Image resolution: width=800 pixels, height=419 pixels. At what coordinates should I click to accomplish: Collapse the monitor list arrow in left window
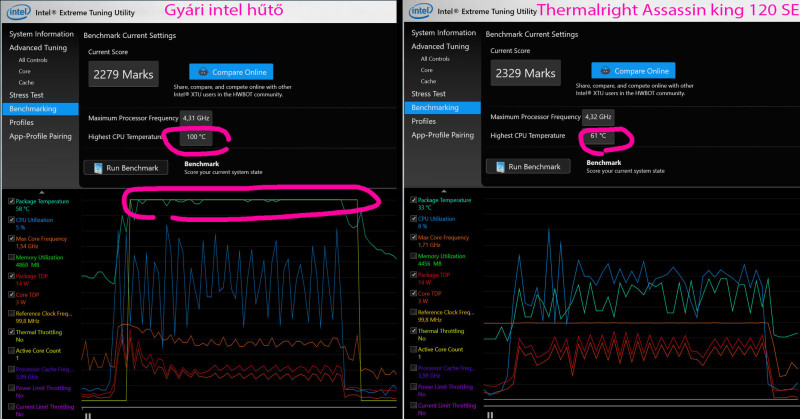click(x=42, y=192)
